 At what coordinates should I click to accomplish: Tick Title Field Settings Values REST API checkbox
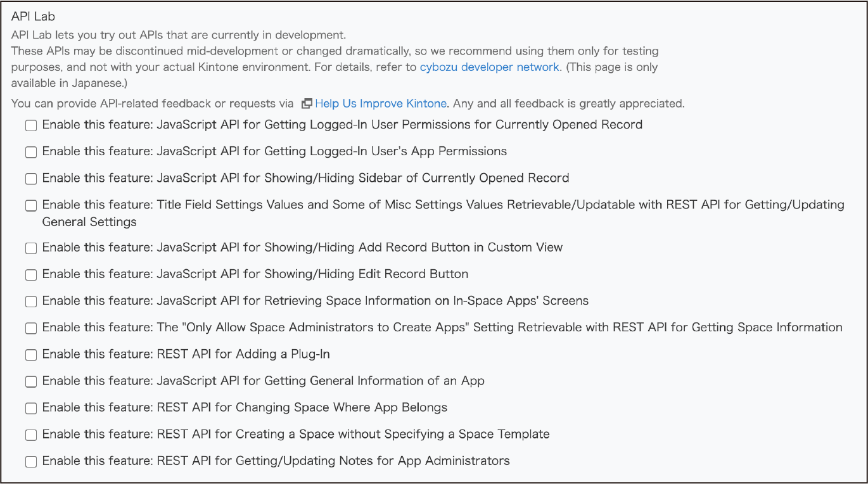tap(31, 205)
